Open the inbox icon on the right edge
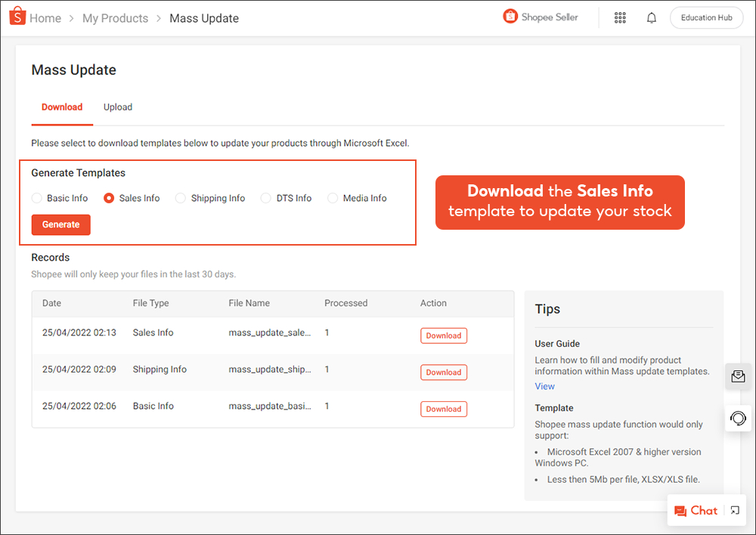 738,376
